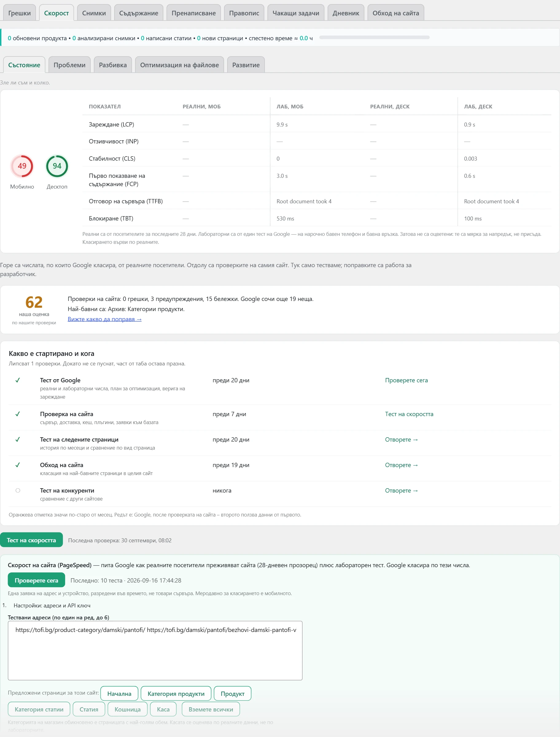
Task: Click Тест на следените страници checkmark
Action: [18, 439]
